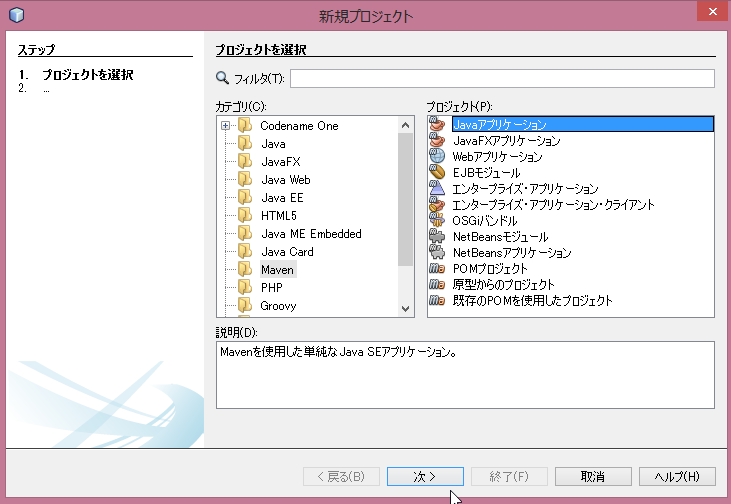The height and width of the screenshot is (504, 731).
Task: Select the HTML5 category
Action: click(279, 215)
